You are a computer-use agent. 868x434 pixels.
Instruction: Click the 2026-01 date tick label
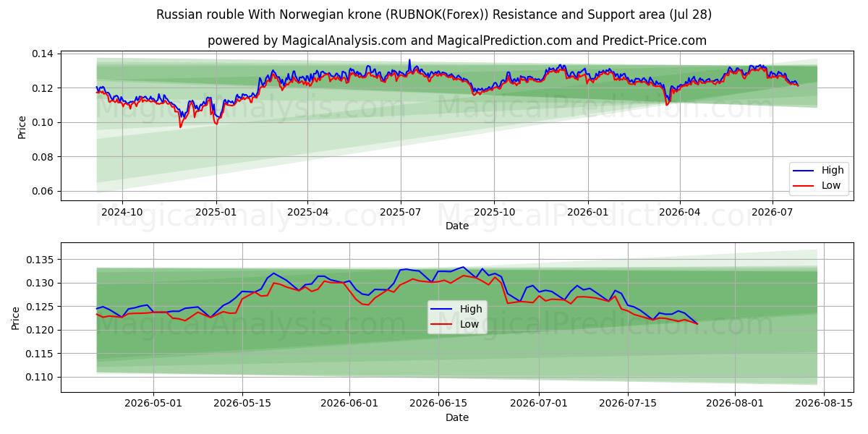(x=587, y=212)
